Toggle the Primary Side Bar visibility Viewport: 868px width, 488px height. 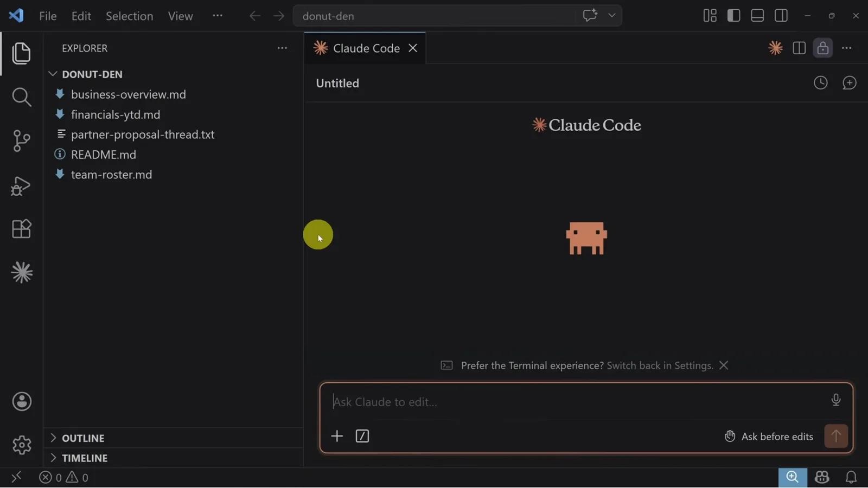click(x=734, y=16)
